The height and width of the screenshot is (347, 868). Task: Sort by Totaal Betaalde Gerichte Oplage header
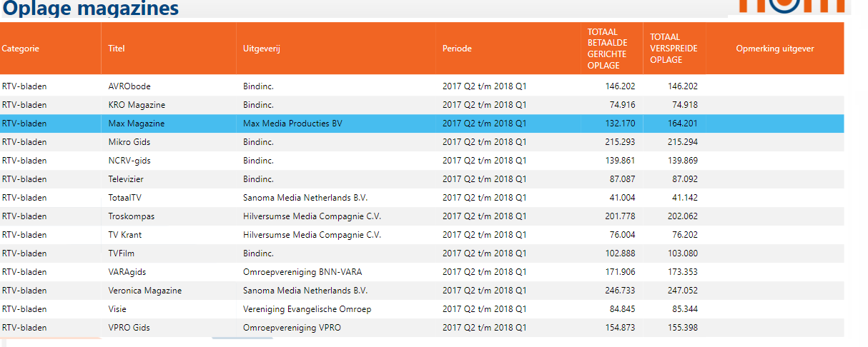607,49
